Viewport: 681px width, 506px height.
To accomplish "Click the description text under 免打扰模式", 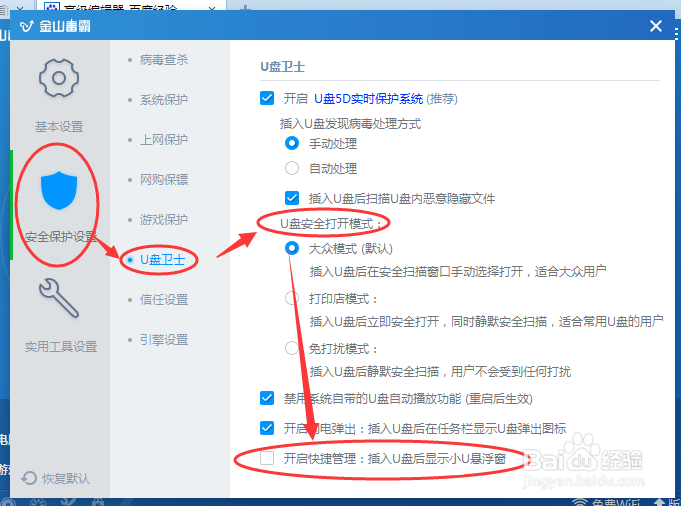I will click(440, 372).
